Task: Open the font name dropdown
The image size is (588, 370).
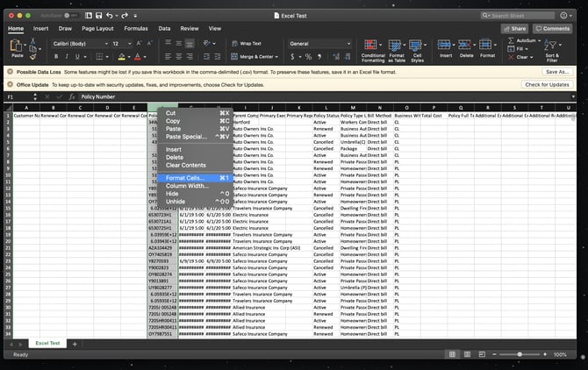Action: pyautogui.click(x=106, y=44)
